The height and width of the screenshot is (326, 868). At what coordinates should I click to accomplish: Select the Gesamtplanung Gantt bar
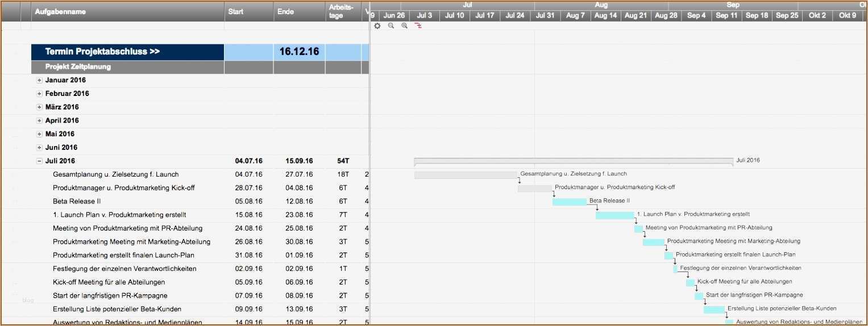click(466, 174)
